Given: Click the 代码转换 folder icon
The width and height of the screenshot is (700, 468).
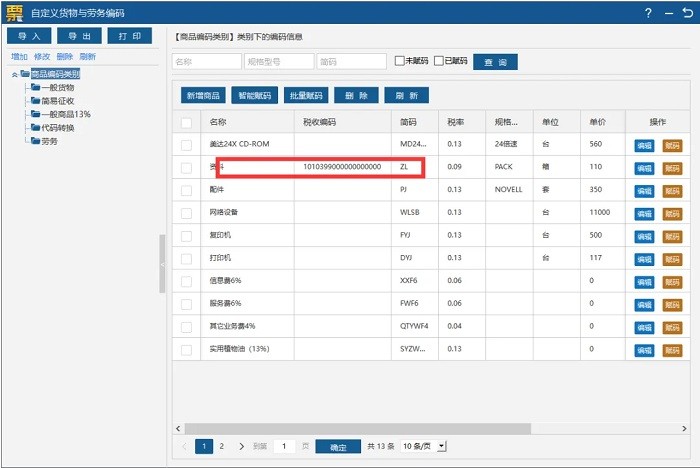Looking at the screenshot, I should [x=35, y=128].
